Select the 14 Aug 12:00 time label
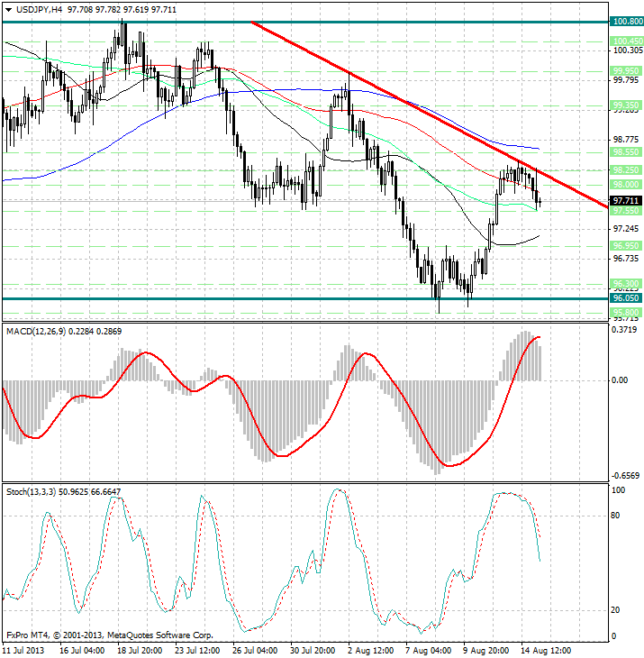Viewport: 644px width, 658px height. pos(546,651)
